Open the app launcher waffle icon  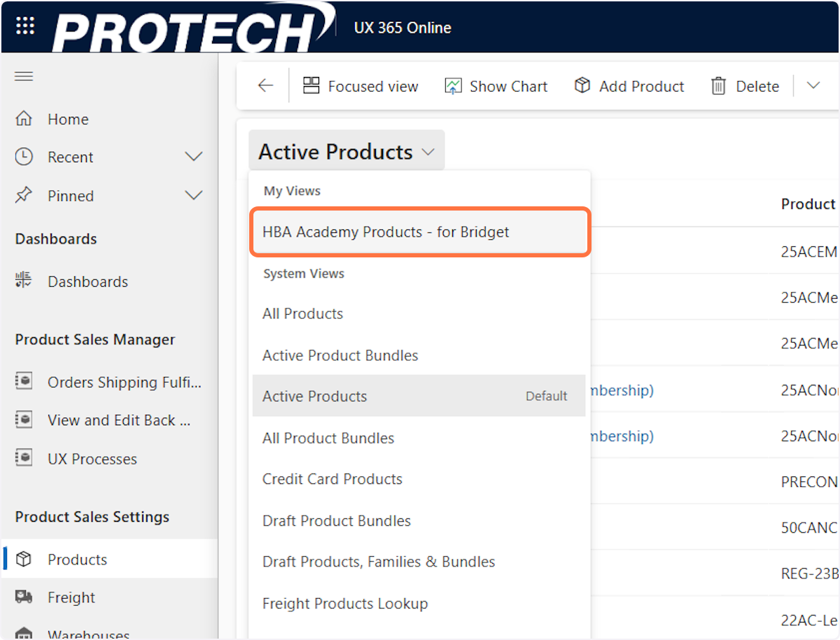point(25,27)
